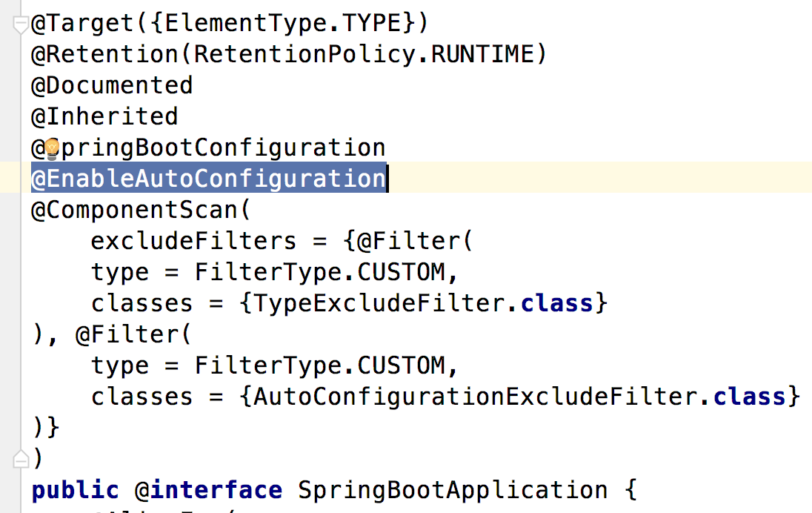Screen dimensions: 812x513
Task: Click the @interface keyword
Action: point(208,490)
